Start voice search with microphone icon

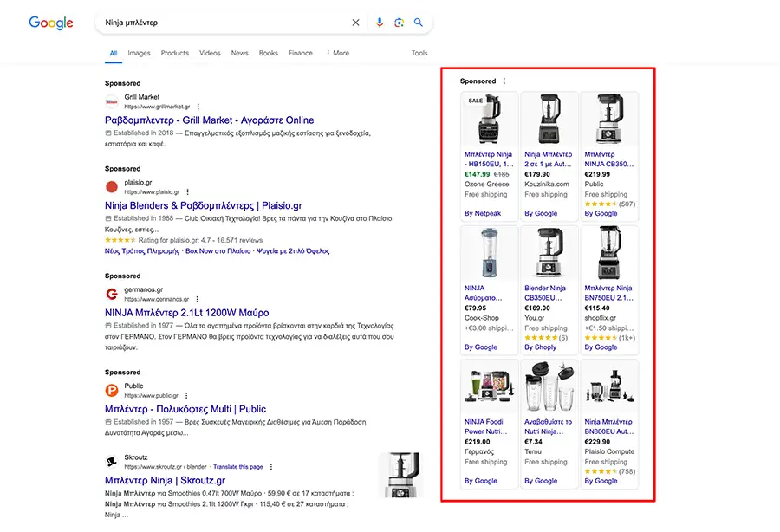click(x=380, y=23)
